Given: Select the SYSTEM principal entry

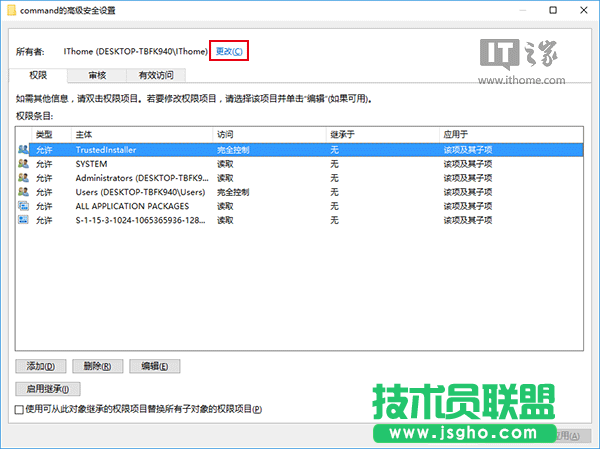Looking at the screenshot, I should tap(91, 164).
